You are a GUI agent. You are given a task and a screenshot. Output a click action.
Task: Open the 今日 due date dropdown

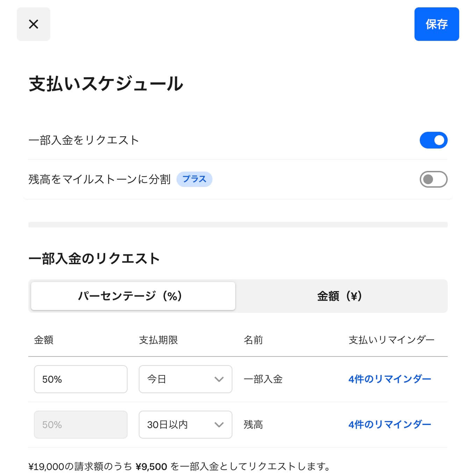(x=186, y=379)
